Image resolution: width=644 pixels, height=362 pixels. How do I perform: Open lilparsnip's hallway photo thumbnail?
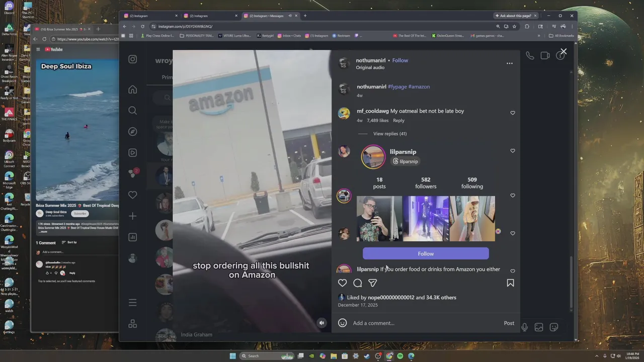pyautogui.click(x=472, y=219)
